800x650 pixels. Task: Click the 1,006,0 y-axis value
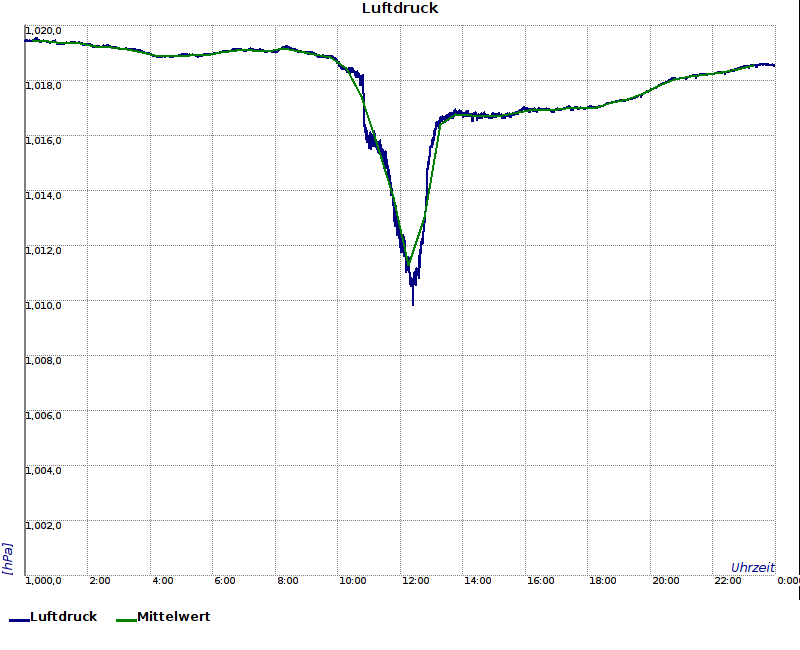pyautogui.click(x=43, y=415)
